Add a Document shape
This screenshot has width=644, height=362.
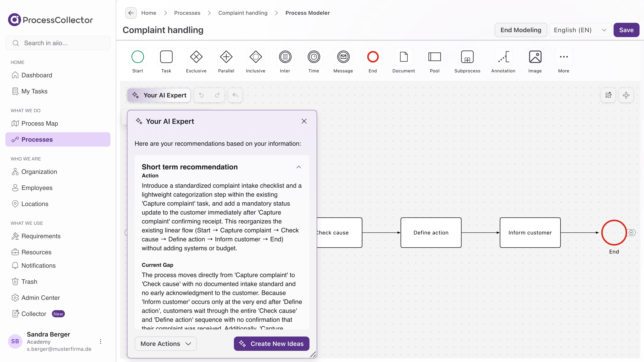point(404,57)
